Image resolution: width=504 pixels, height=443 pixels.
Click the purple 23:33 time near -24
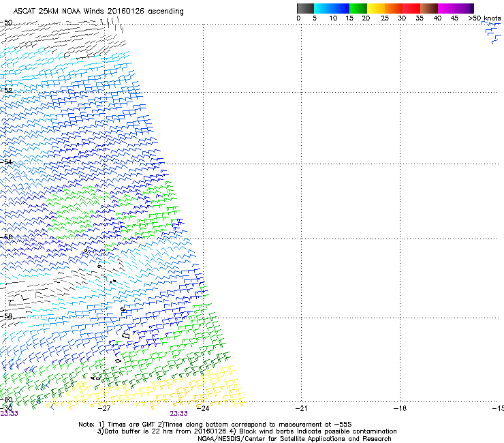coord(178,414)
